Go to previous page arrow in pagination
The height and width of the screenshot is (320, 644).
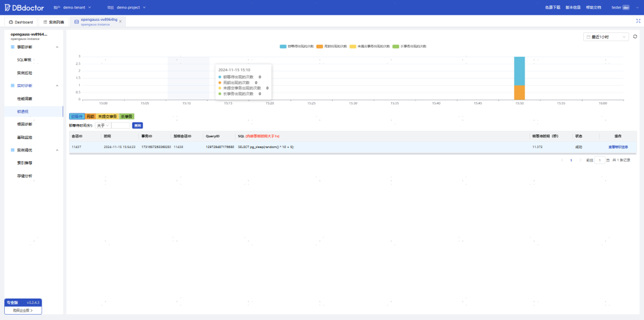tap(562, 160)
